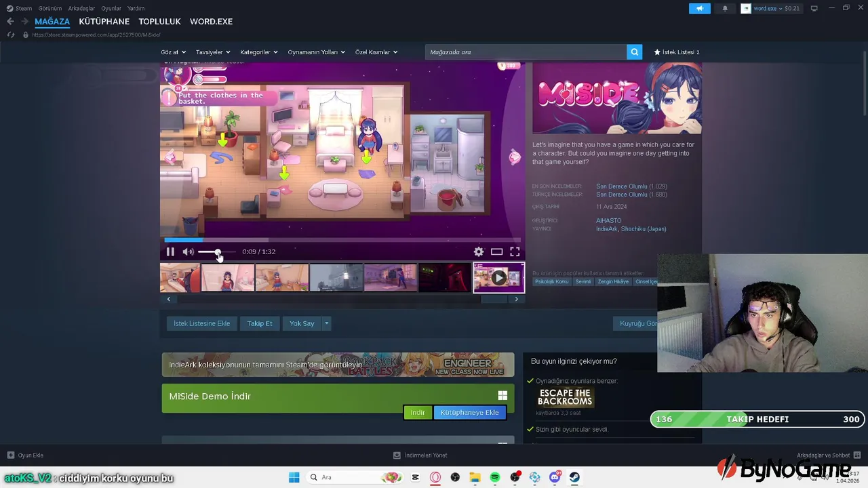Viewport: 868px width, 488px height.
Task: Click İndir for MiSide Demo
Action: pyautogui.click(x=418, y=412)
